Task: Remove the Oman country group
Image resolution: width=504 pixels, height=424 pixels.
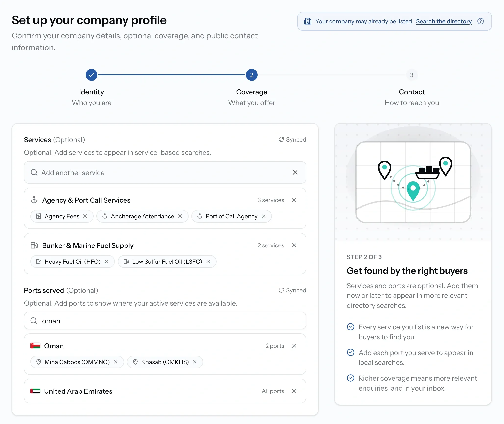Action: click(294, 346)
